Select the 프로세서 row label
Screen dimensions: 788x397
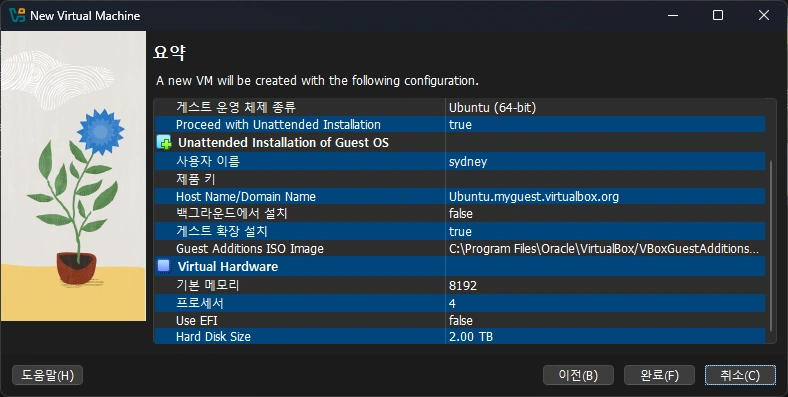pyautogui.click(x=200, y=303)
